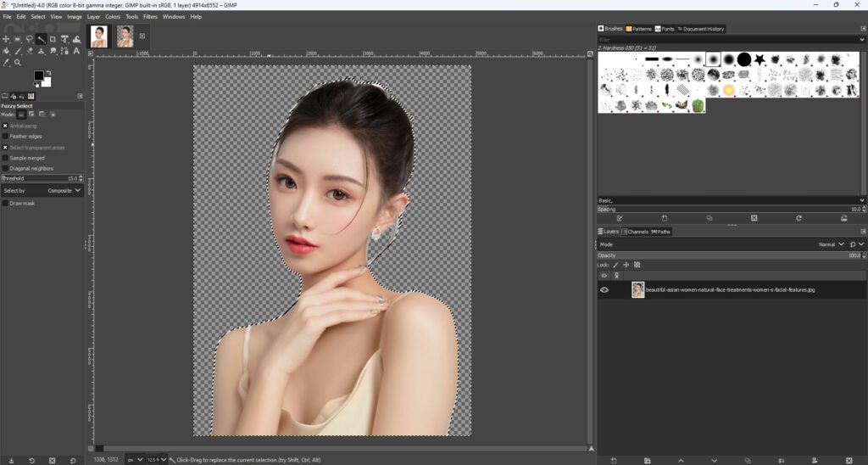The height and width of the screenshot is (465, 868).
Task: Click Open brush as image icon
Action: [x=843, y=218]
